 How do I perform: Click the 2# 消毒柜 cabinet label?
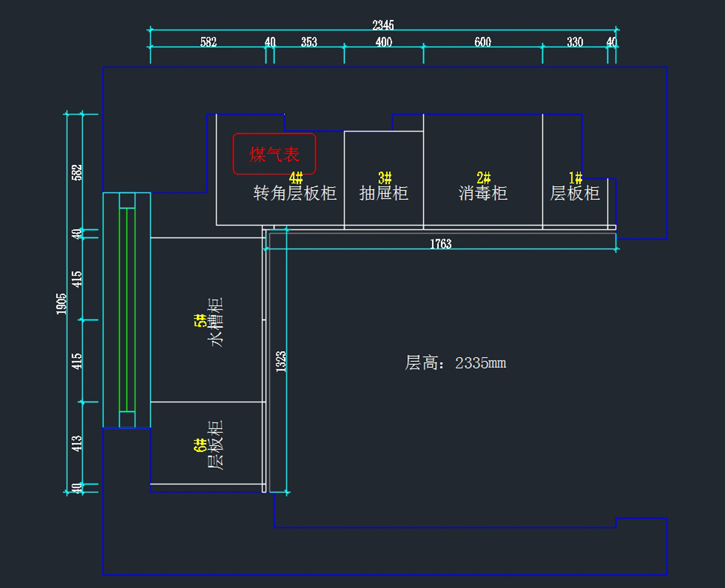[483, 193]
